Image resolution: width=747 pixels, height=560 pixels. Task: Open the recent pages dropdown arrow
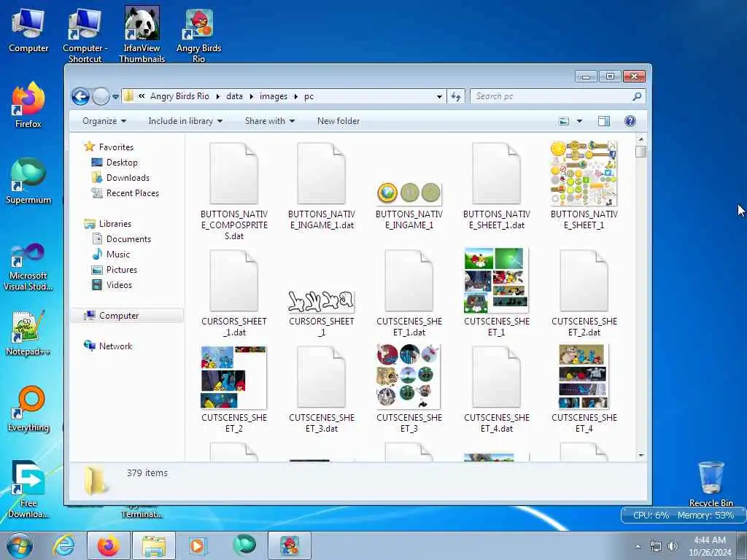pyautogui.click(x=115, y=97)
